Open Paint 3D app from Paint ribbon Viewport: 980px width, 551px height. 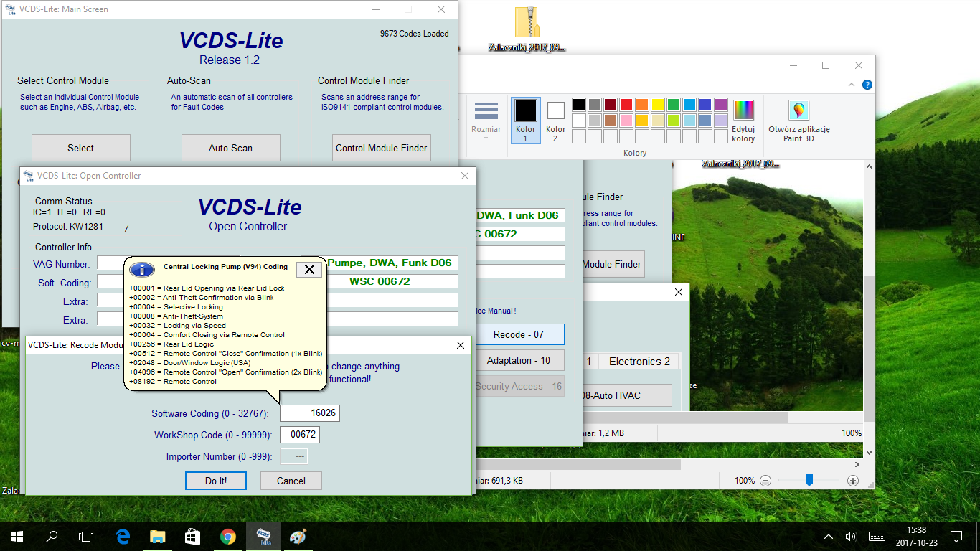pos(798,120)
